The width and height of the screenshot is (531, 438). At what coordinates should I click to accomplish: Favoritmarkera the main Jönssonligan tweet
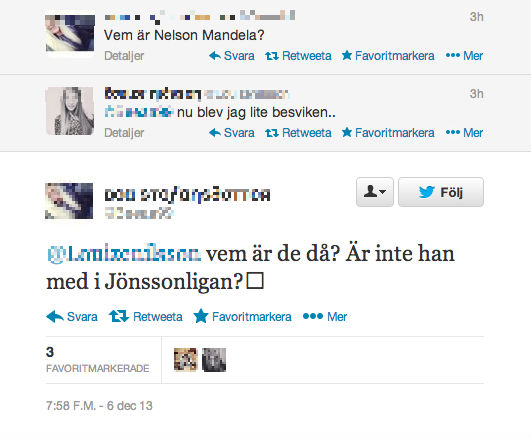pyautogui.click(x=242, y=317)
